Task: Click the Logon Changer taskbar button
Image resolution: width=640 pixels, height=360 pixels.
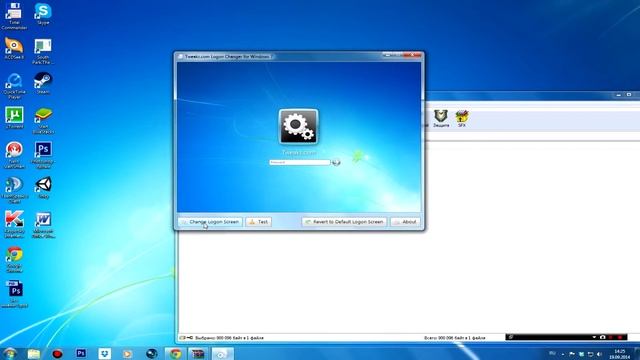Action: (x=222, y=353)
